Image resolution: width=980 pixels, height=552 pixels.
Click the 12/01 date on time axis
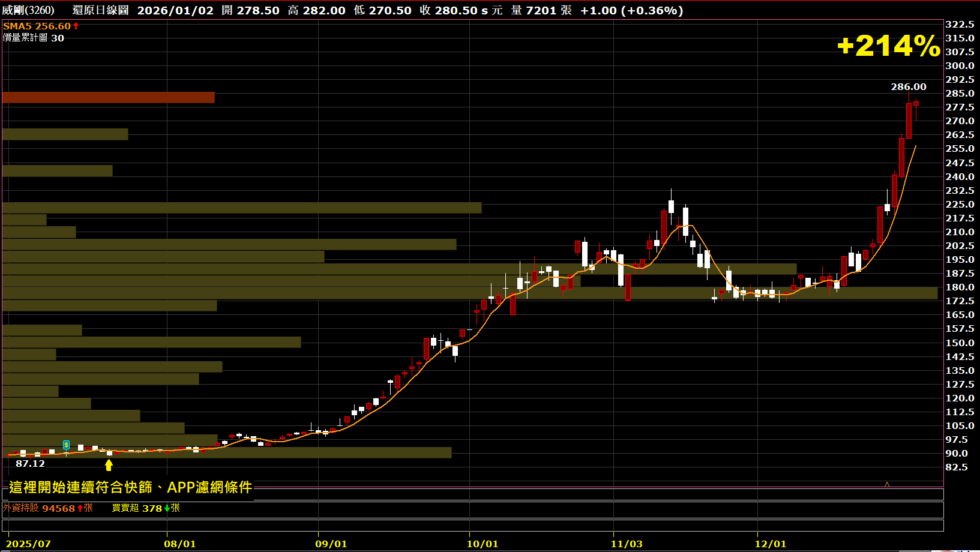[771, 544]
